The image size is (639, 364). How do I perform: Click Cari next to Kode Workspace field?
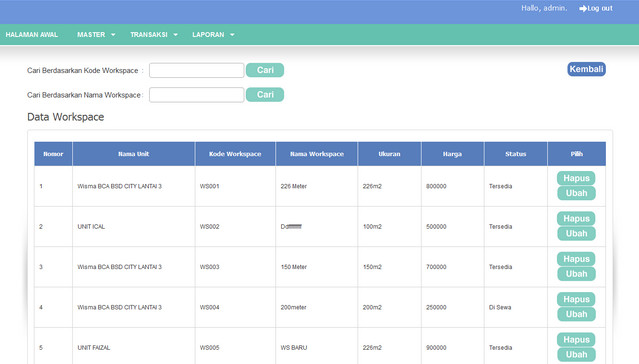[x=265, y=70]
